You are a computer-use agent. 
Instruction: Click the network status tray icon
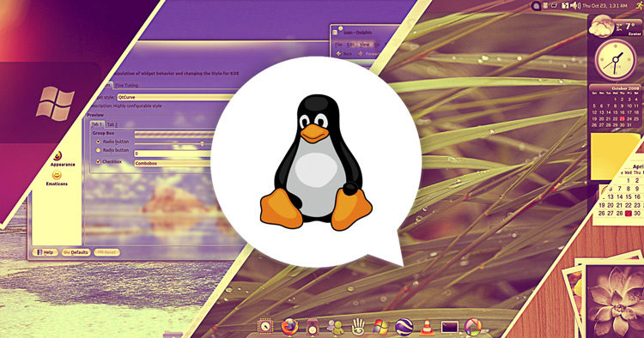pos(565,5)
